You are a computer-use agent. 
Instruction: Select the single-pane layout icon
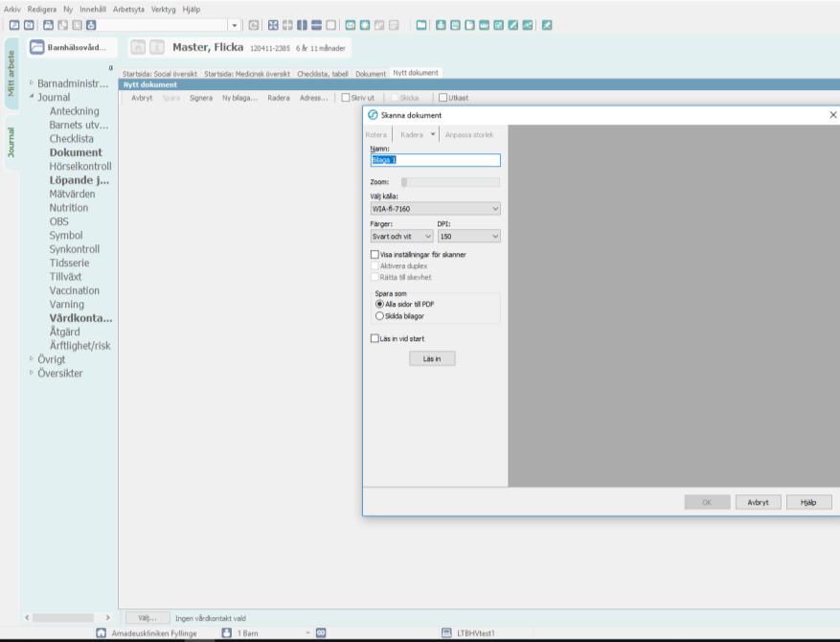[x=331, y=25]
